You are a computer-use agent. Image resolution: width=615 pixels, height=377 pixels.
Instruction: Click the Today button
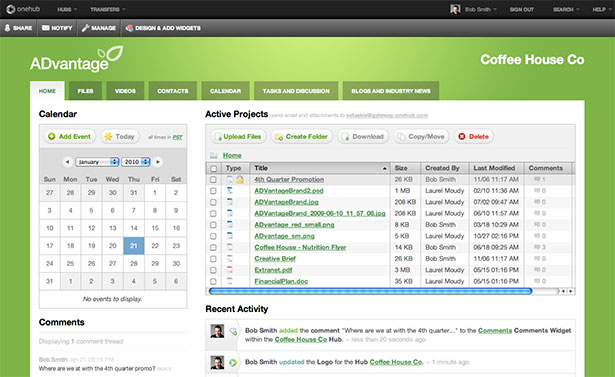point(120,137)
